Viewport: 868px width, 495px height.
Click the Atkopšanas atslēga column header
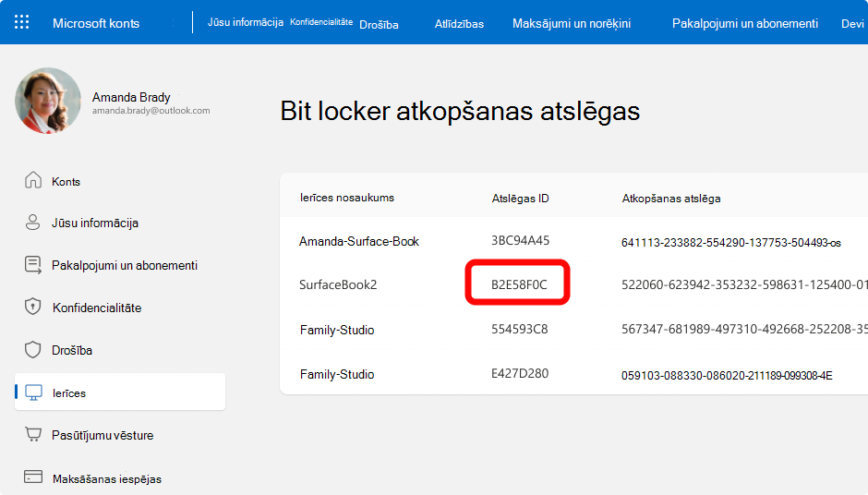[671, 199]
